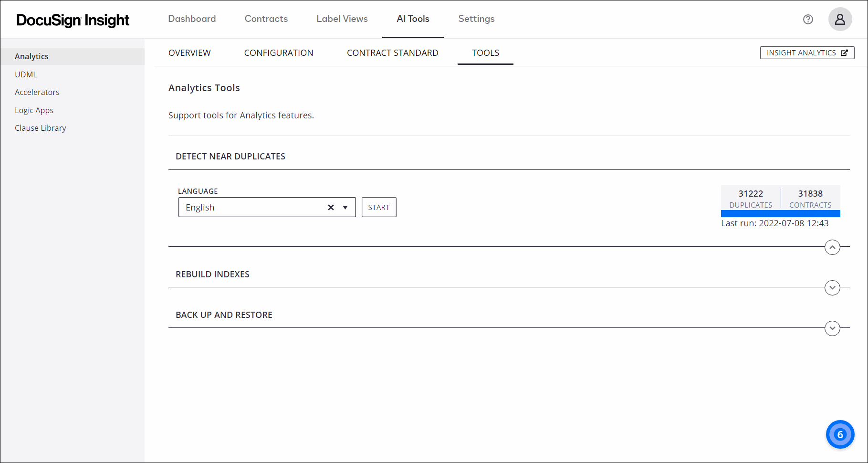The height and width of the screenshot is (463, 868).
Task: Switch to the Configuration tab
Action: pos(279,53)
